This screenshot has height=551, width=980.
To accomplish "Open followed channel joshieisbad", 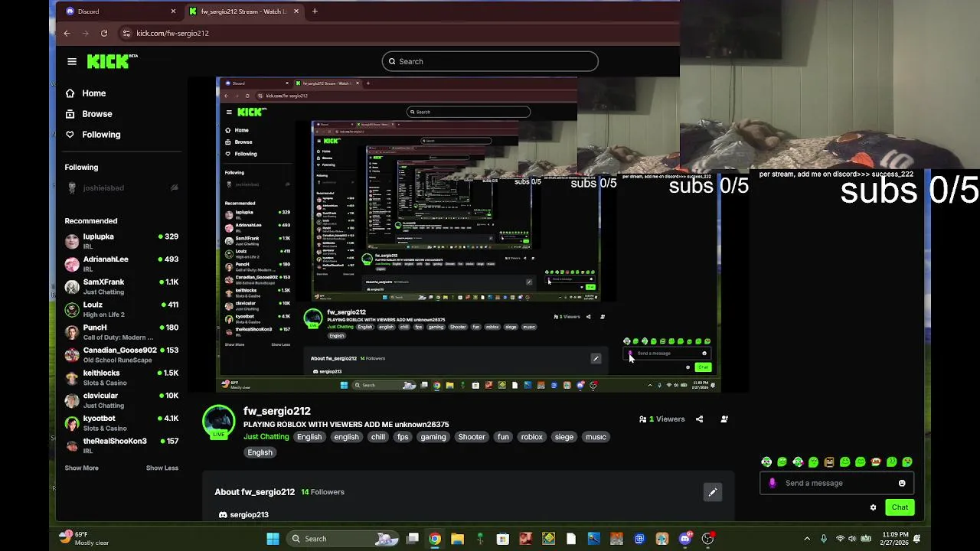I will point(122,187).
